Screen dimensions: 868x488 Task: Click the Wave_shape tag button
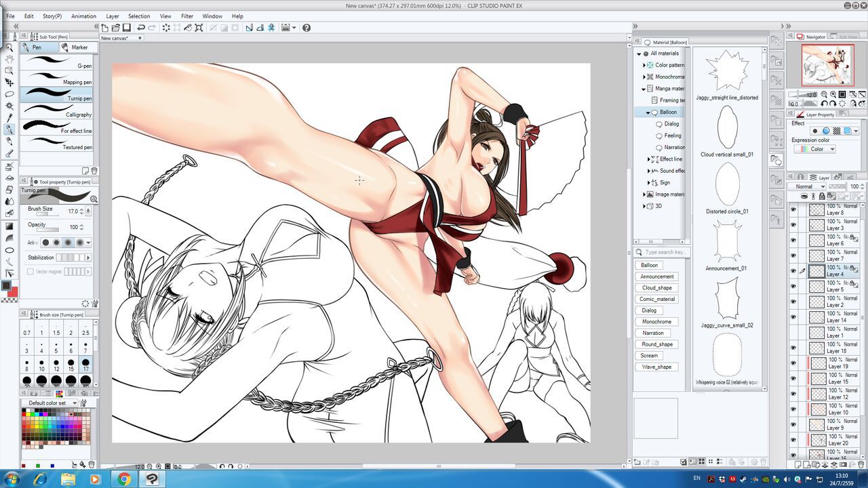tap(656, 367)
